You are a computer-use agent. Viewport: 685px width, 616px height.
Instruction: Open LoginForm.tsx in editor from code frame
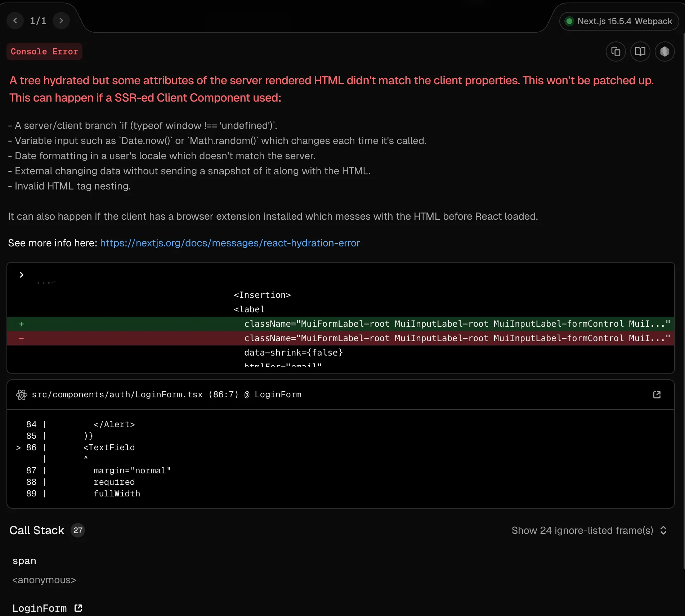[657, 395]
